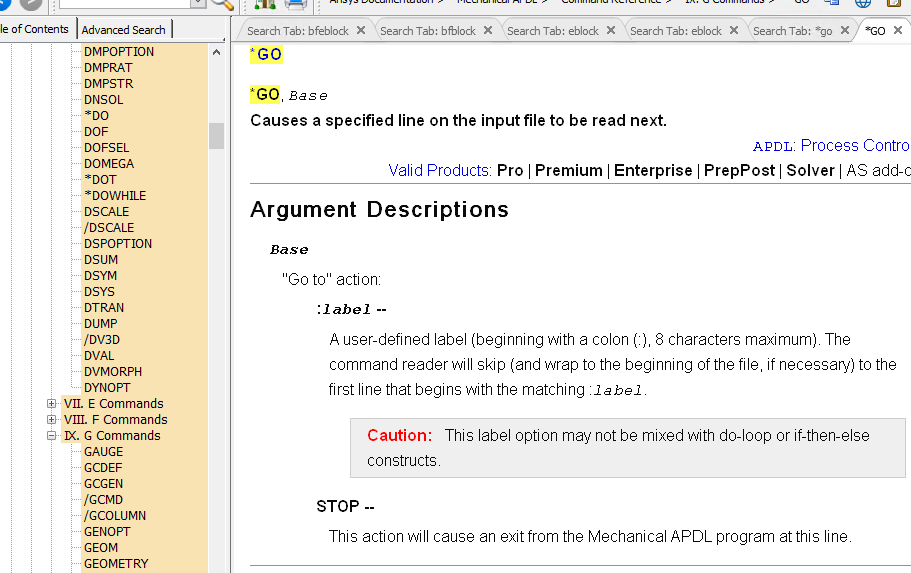Click the contents tree scrollbar thumb
Viewport: 911px width, 573px height.
[216, 135]
